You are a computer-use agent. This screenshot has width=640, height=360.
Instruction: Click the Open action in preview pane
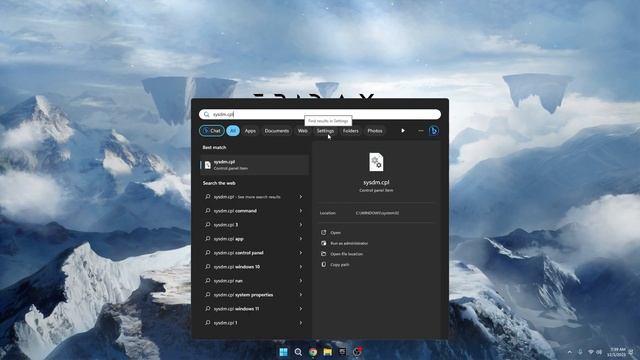[x=336, y=233]
